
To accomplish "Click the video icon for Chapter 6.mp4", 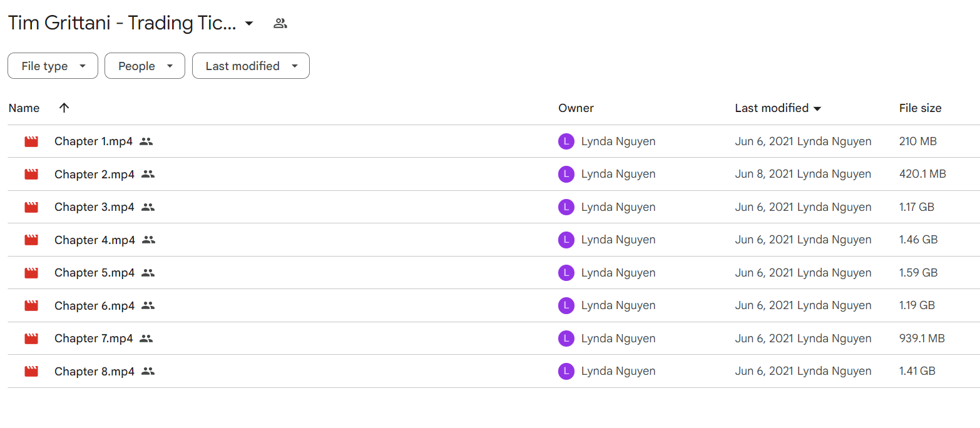I will point(31,305).
